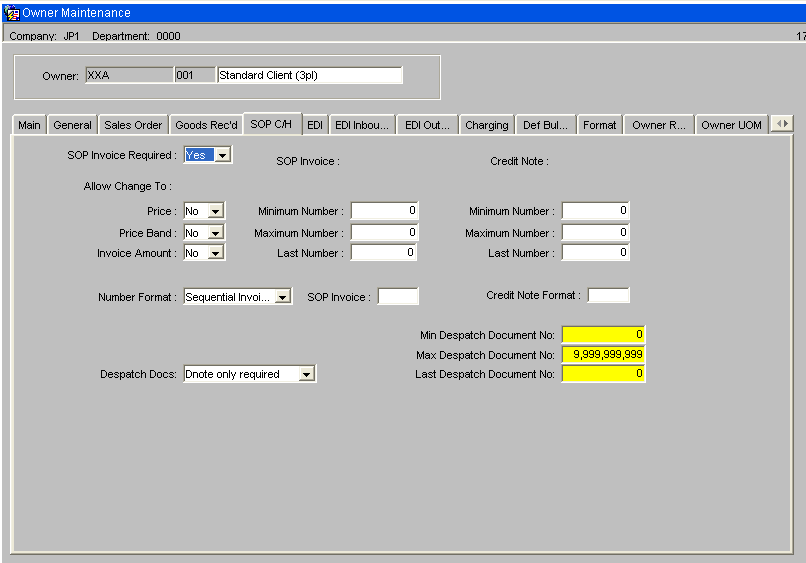Select the Goods Rec'd tab

(206, 125)
